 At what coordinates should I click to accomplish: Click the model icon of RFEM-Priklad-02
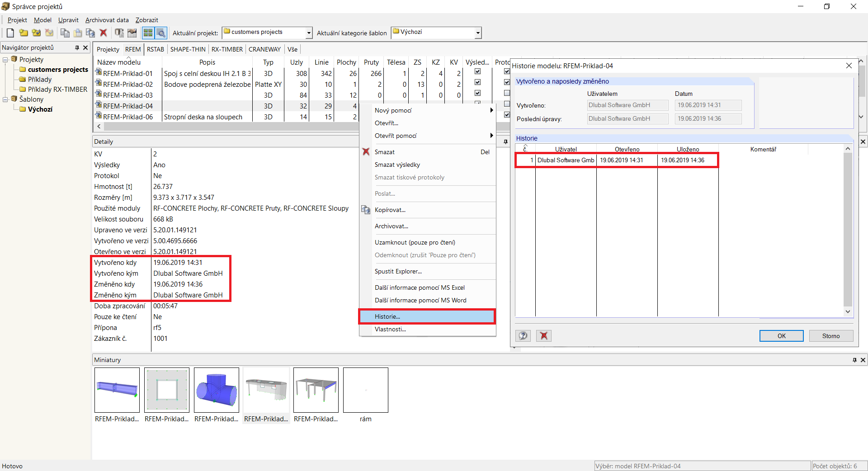click(x=99, y=84)
